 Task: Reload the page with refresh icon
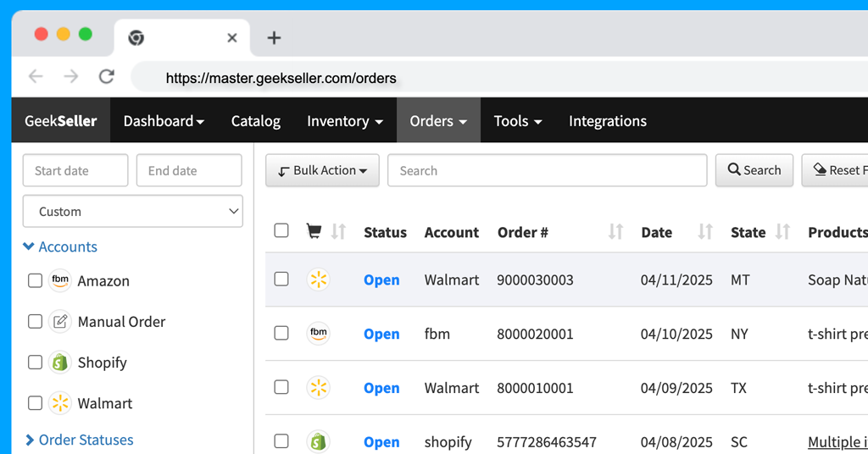106,76
